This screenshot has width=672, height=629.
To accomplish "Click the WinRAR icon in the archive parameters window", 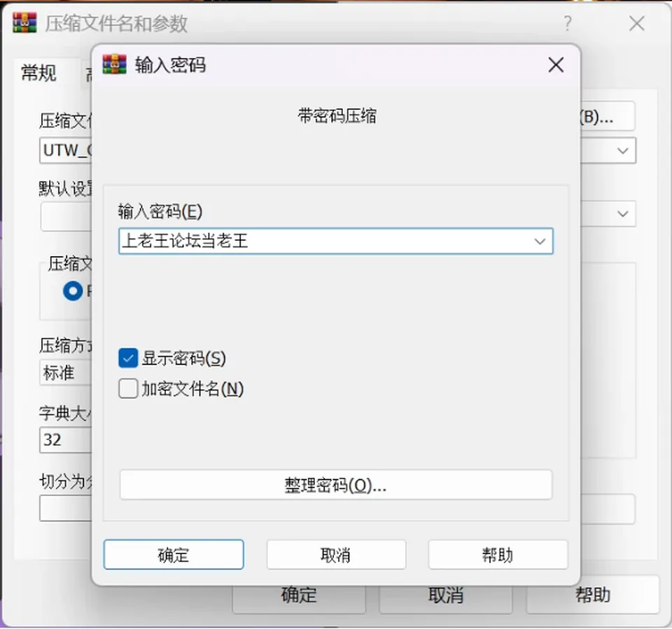I will (x=24, y=22).
